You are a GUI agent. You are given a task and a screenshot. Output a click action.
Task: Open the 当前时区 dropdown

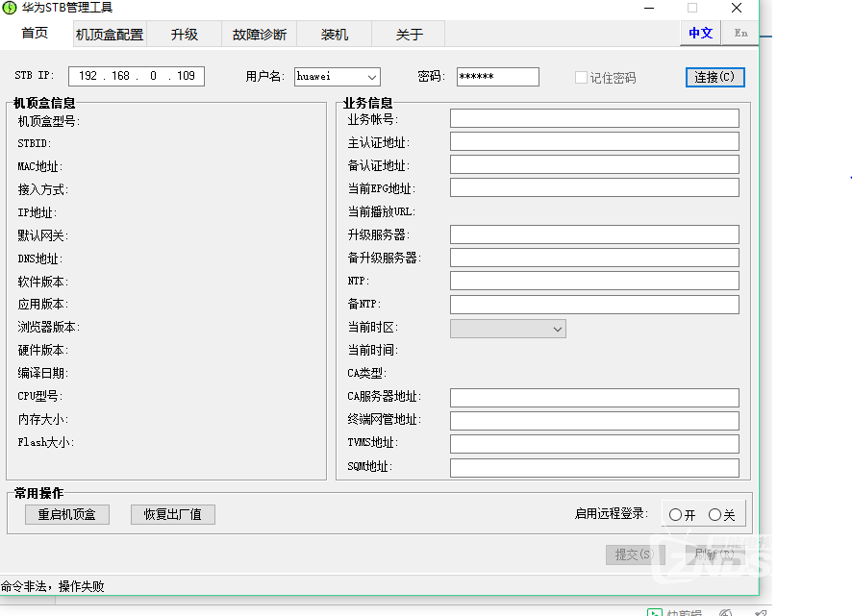click(508, 329)
